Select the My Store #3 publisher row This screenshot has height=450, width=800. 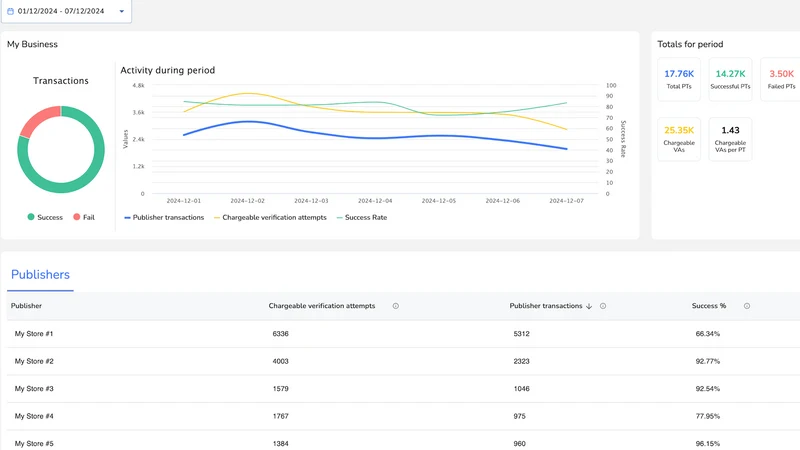click(x=403, y=389)
